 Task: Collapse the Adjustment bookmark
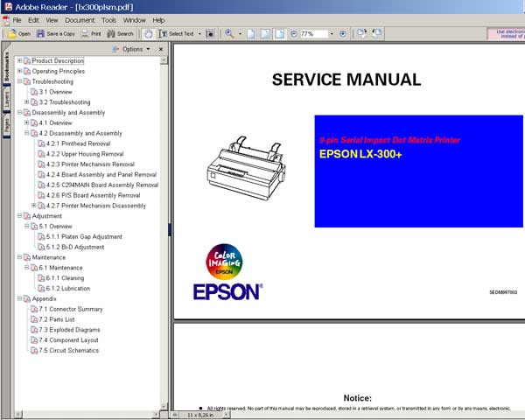click(x=19, y=216)
